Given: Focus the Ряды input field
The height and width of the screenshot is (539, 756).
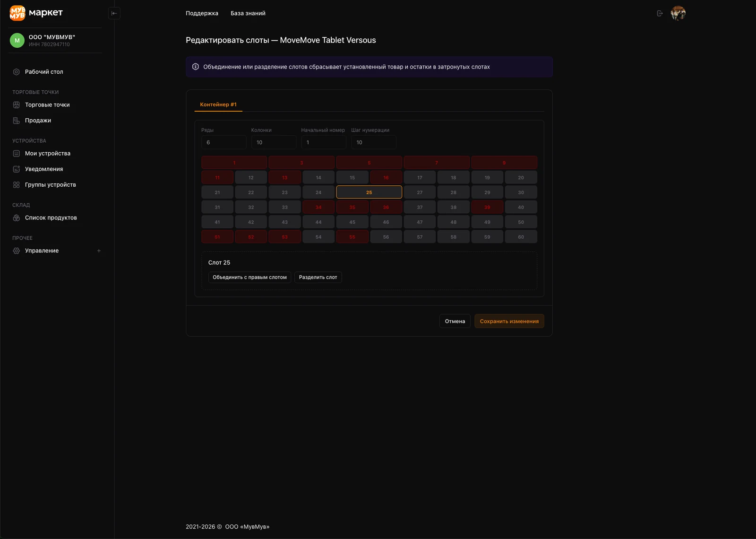Looking at the screenshot, I should pos(224,142).
